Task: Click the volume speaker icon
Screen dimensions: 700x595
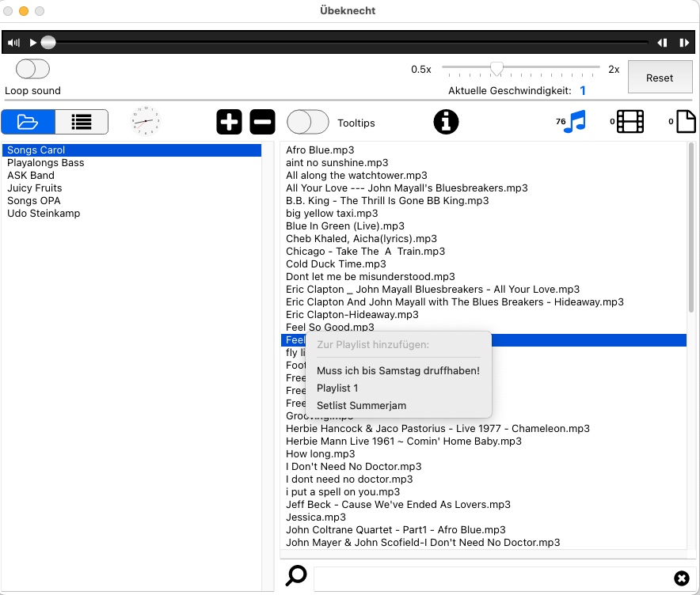Action: [x=13, y=43]
